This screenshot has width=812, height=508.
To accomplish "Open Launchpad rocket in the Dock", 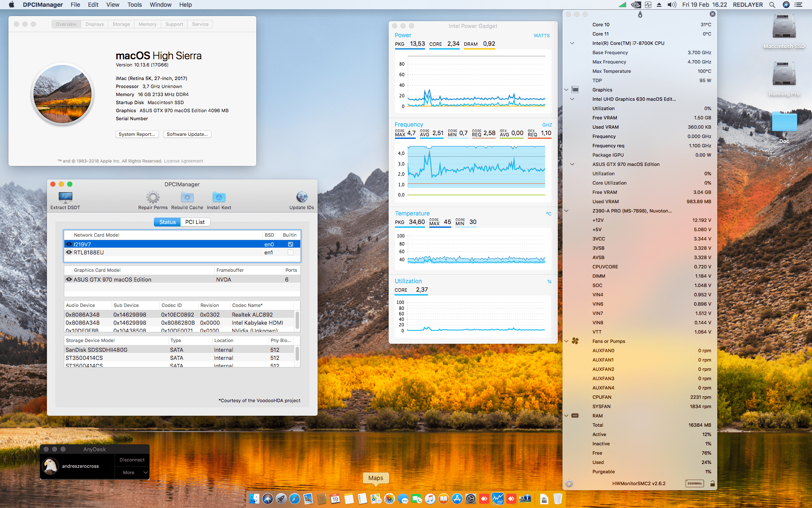I will tap(281, 499).
